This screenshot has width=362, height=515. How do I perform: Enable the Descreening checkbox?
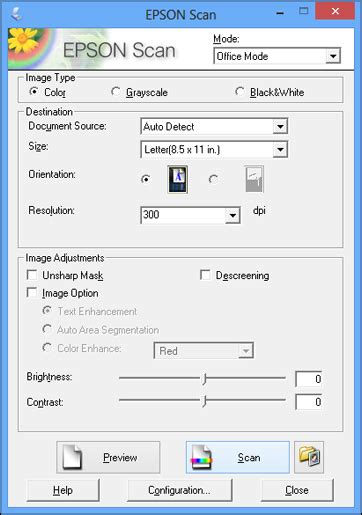click(x=235, y=275)
